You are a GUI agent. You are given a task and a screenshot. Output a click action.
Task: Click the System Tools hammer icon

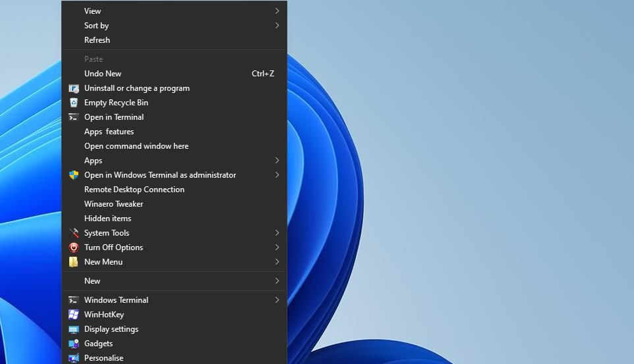(x=74, y=233)
